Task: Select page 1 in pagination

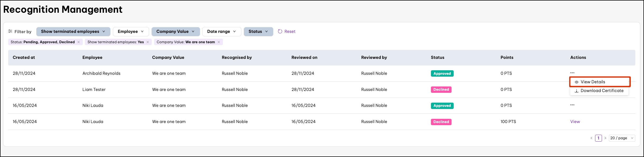Action: [x=598, y=138]
